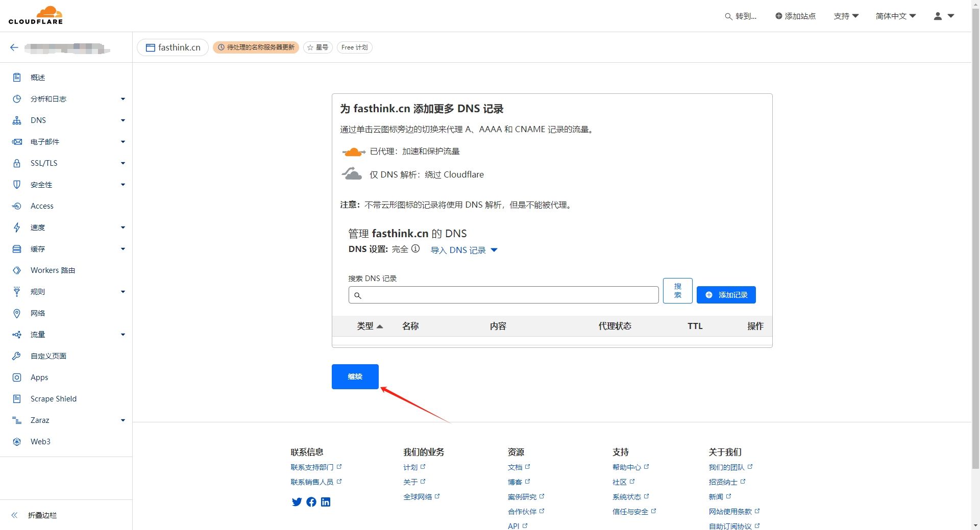980x530 pixels.
Task: Expand the 规则 submenu arrow
Action: tap(123, 292)
